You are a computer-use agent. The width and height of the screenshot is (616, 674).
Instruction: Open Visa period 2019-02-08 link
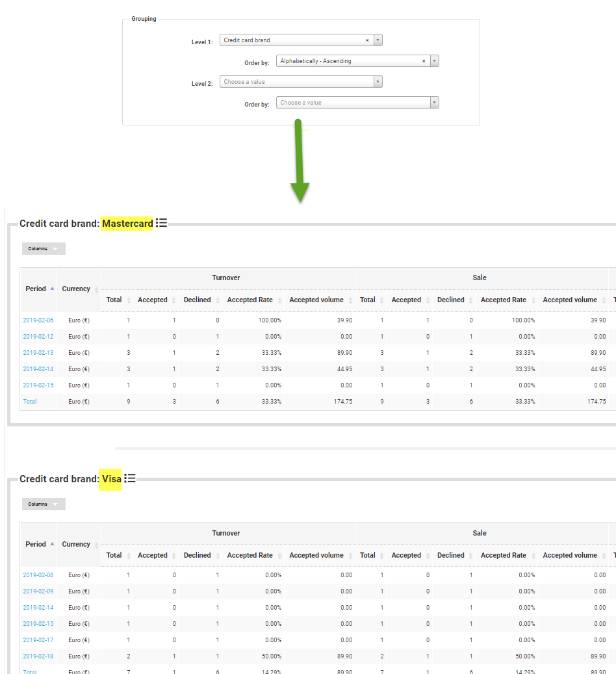38,575
